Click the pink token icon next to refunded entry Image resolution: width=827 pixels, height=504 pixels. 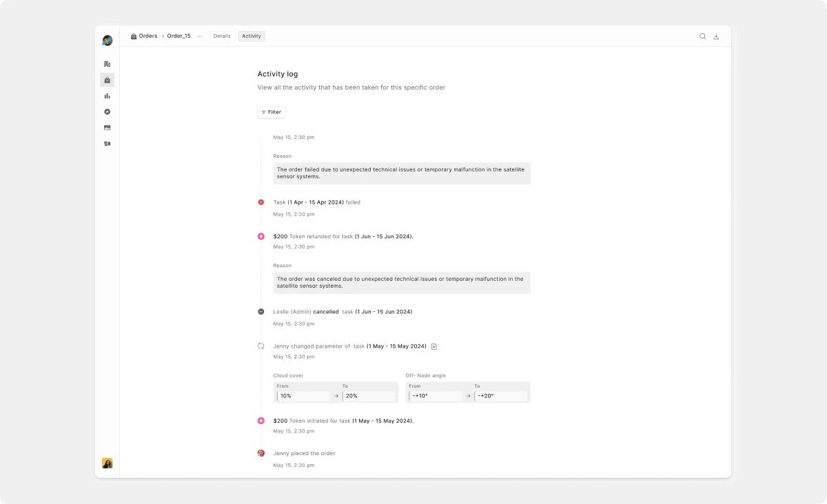click(x=261, y=236)
